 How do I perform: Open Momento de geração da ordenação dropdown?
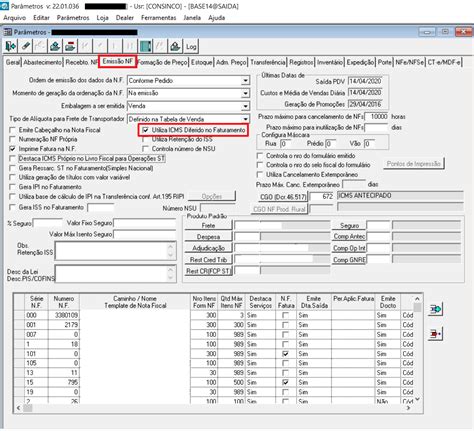[245, 93]
